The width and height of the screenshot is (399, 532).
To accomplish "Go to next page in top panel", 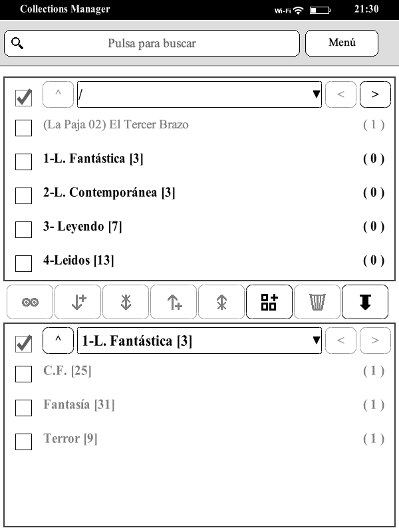I will [375, 94].
